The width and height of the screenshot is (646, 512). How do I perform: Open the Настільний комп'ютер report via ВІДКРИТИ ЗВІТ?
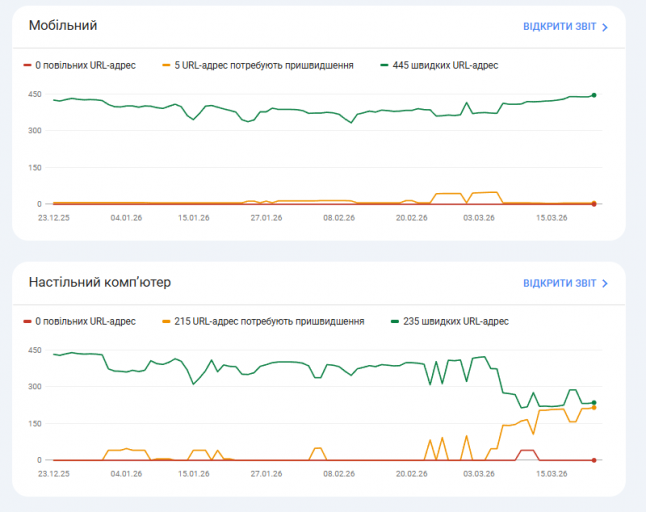(559, 283)
